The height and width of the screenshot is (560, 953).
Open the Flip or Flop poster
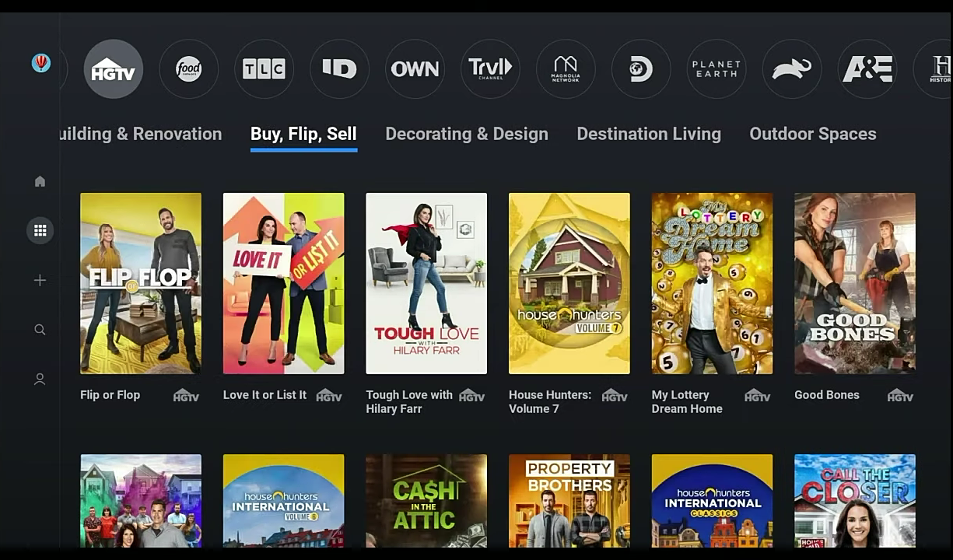[x=141, y=283]
